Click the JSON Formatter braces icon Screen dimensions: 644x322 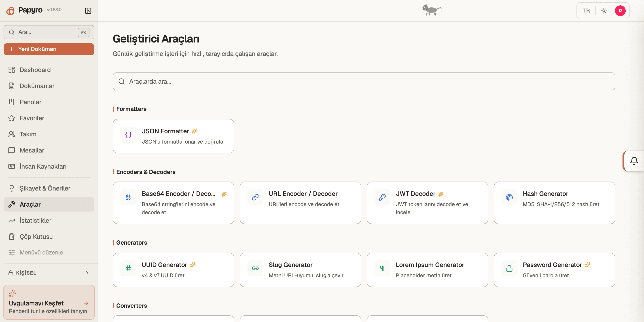coord(128,135)
